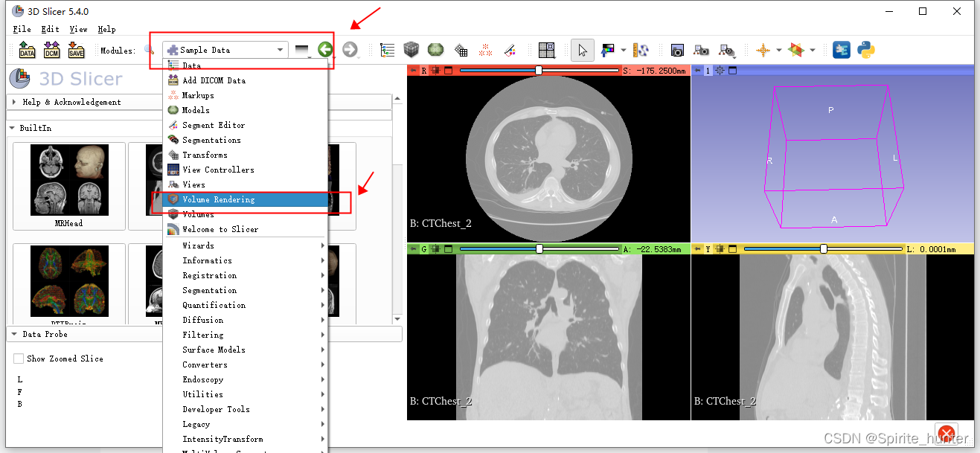The image size is (980, 453).
Task: Expand the Wizards submenu
Action: point(246,245)
